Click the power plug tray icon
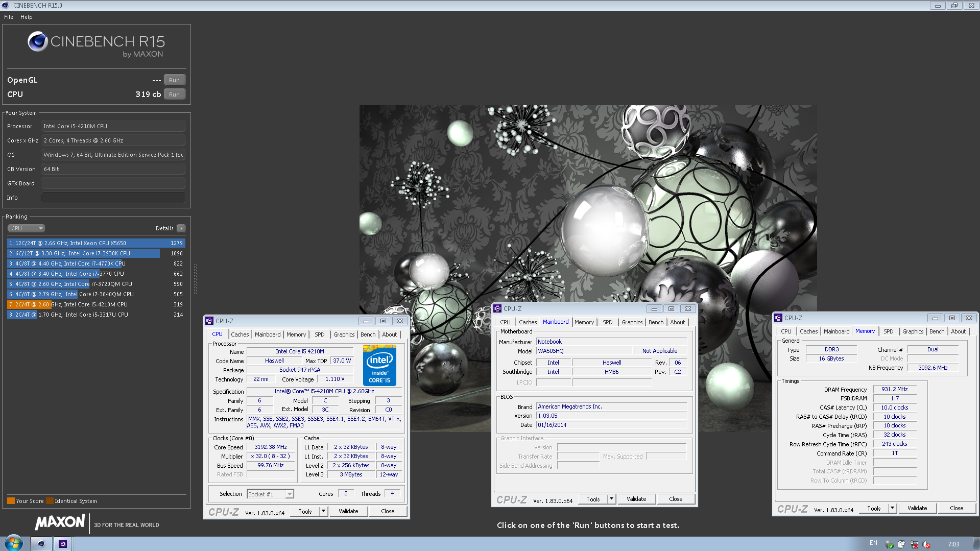 [902, 544]
